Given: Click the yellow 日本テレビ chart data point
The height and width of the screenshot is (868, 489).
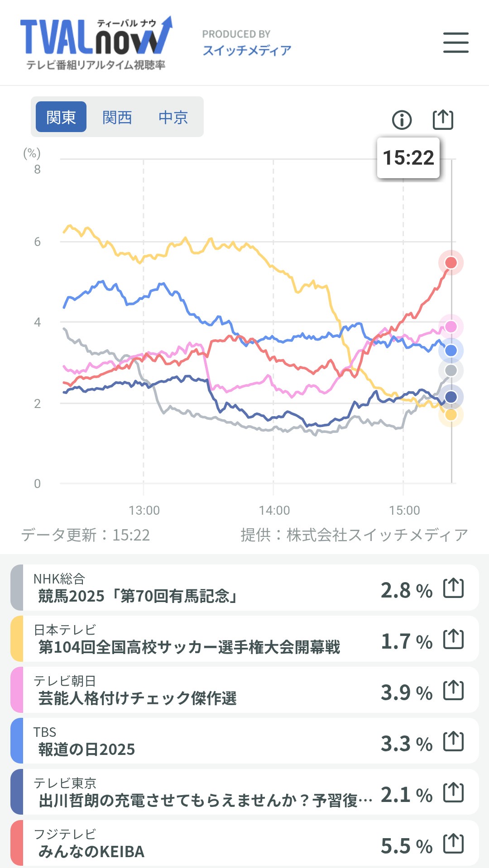Looking at the screenshot, I should coord(451,414).
